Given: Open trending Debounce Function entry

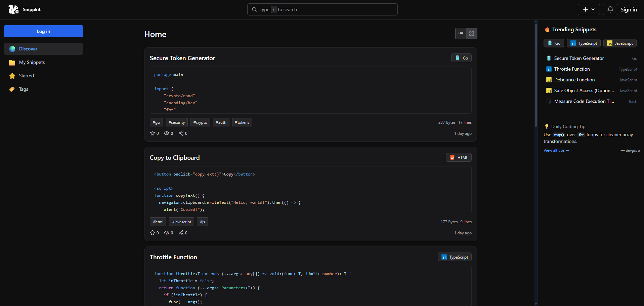Looking at the screenshot, I should (592, 80).
